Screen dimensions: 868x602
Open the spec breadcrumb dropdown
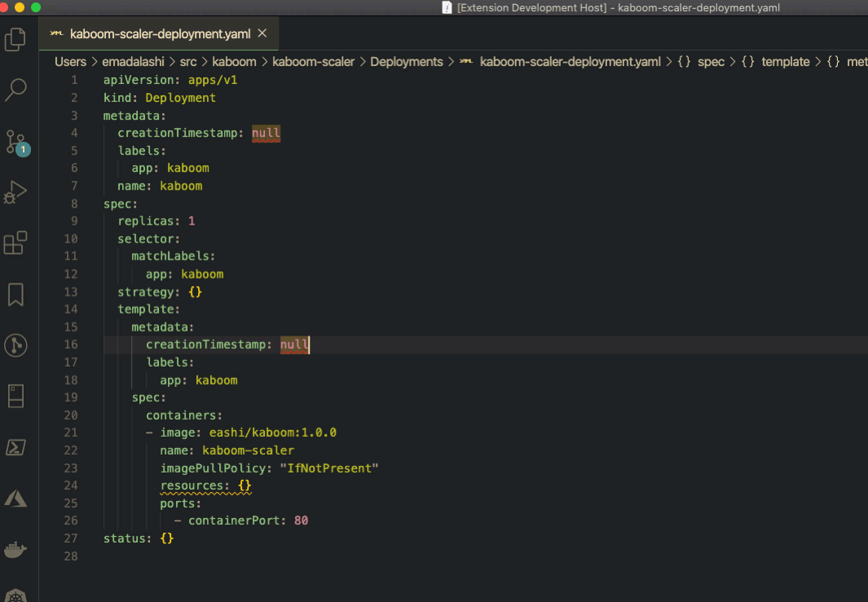pos(711,61)
